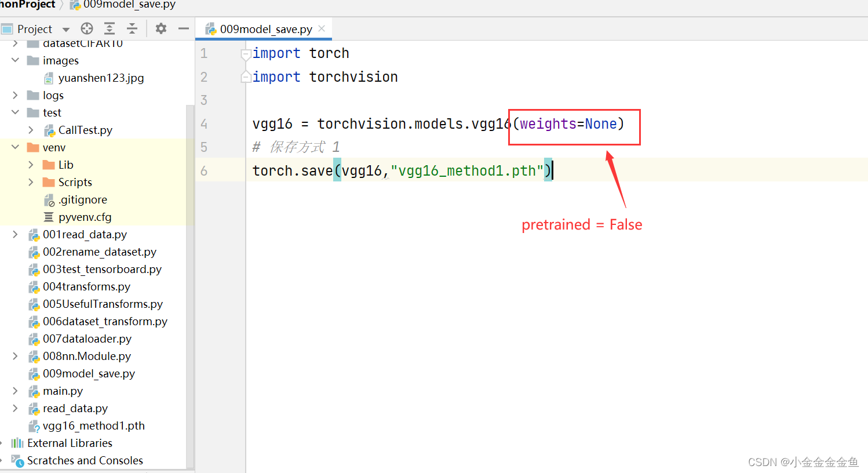Select the test folder
Screen dimensions: 868x473
(x=52, y=112)
